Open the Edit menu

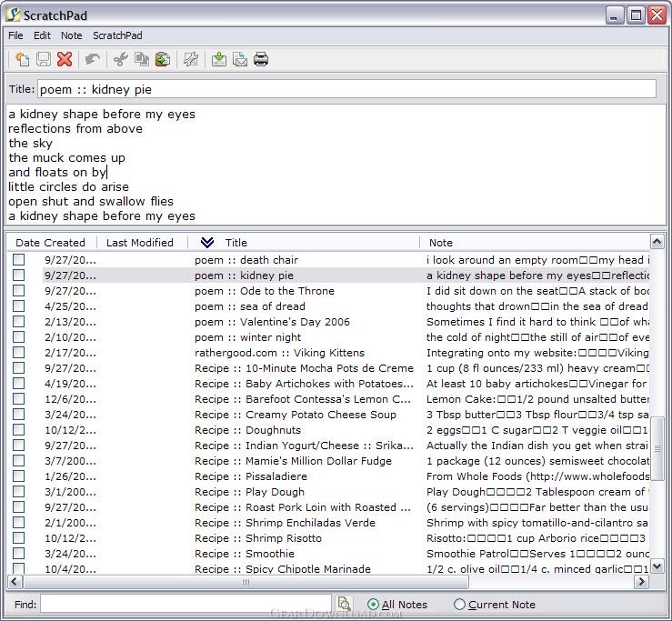click(x=42, y=35)
